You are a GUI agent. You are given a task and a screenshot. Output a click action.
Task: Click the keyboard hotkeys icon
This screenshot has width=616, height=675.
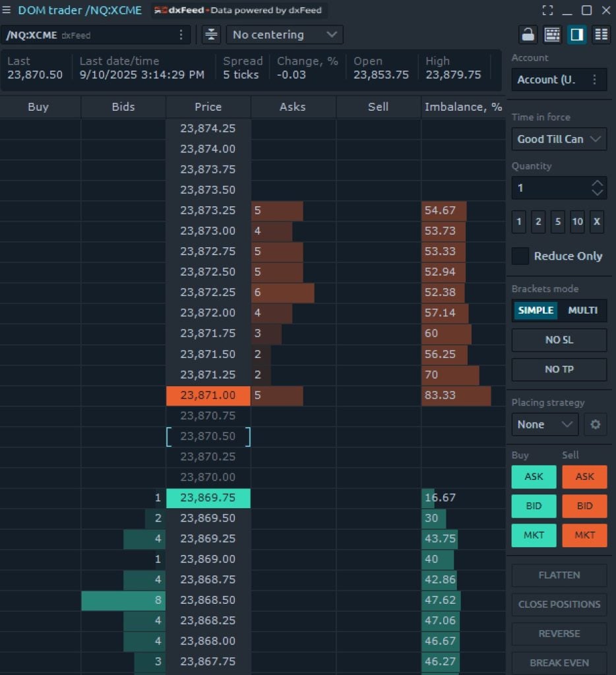(x=553, y=34)
